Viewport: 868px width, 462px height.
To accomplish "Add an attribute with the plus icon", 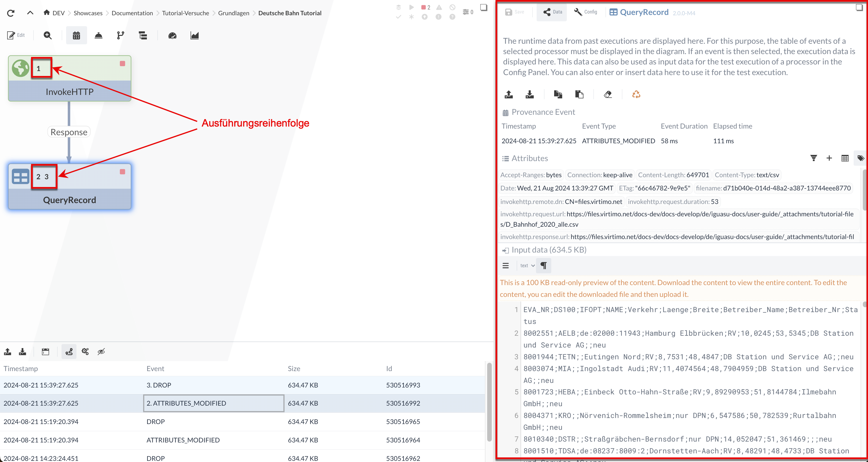I will (829, 158).
